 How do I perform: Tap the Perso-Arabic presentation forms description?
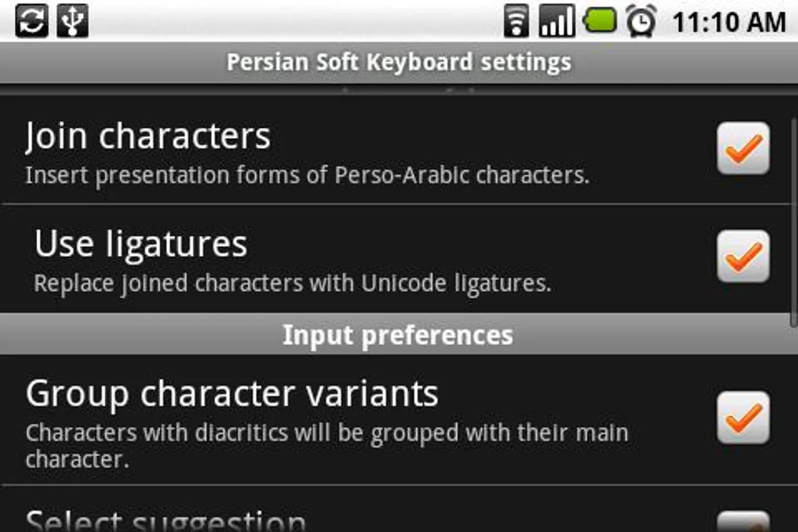[307, 175]
